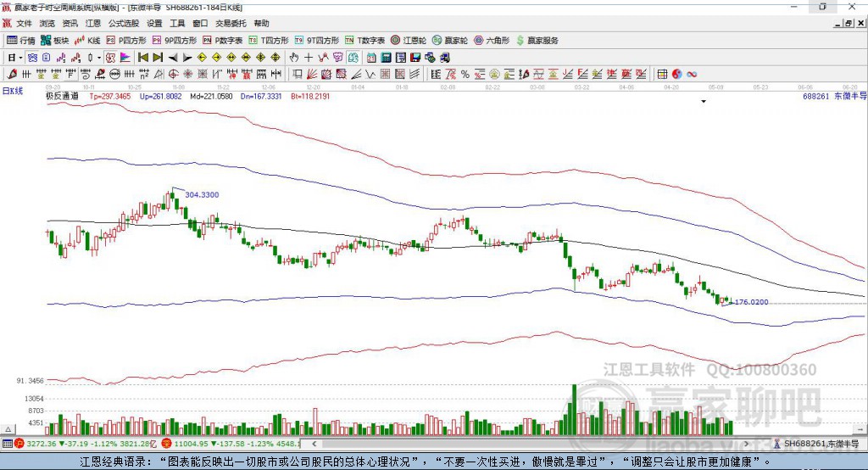Open the 行情 quotes view

(x=21, y=41)
